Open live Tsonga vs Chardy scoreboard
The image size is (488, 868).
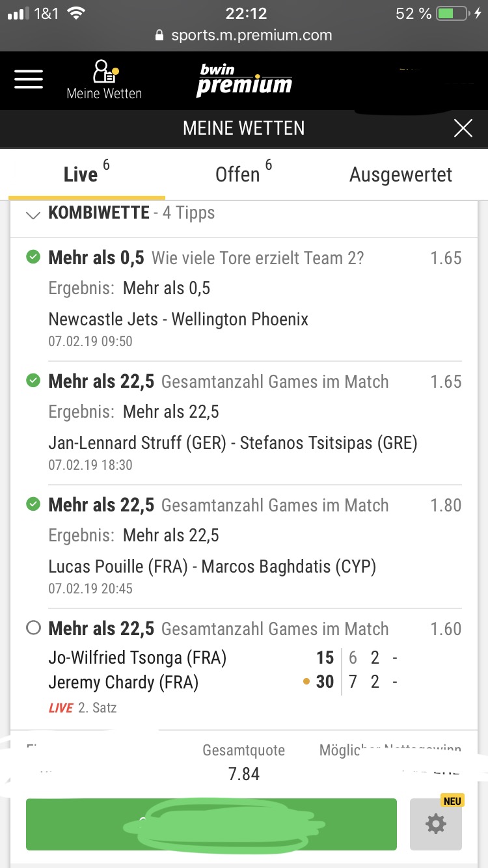click(x=221, y=670)
